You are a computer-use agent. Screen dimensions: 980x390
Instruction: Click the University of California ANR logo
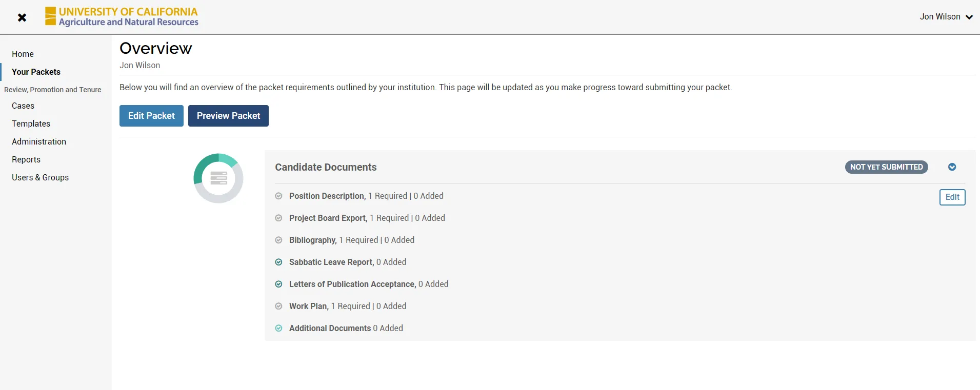tap(122, 16)
